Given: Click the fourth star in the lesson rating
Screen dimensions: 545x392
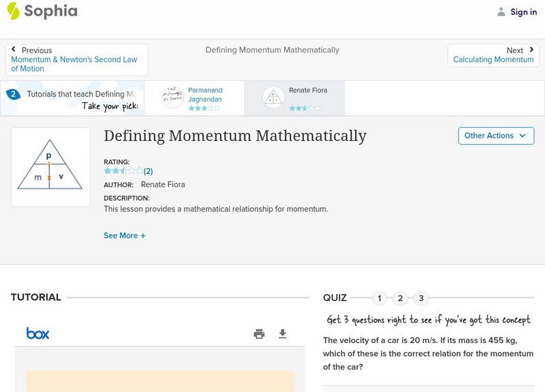Looking at the screenshot, I should (x=133, y=171).
